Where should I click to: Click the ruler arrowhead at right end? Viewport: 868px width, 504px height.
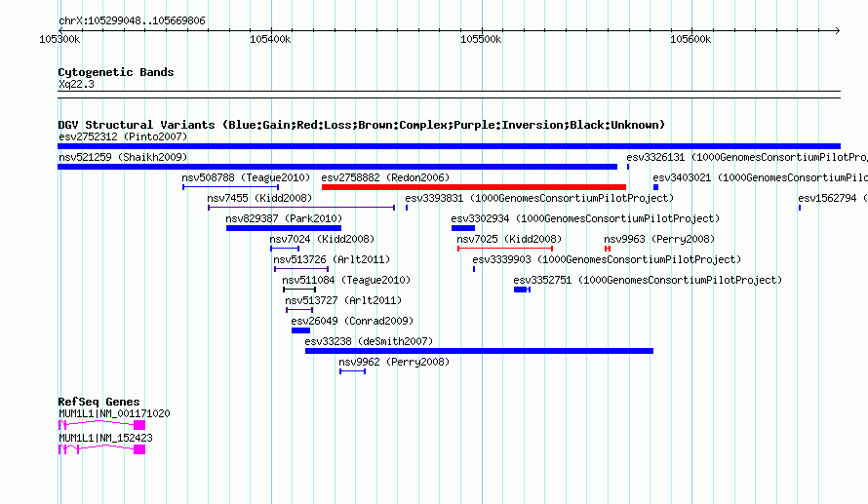pos(838,30)
